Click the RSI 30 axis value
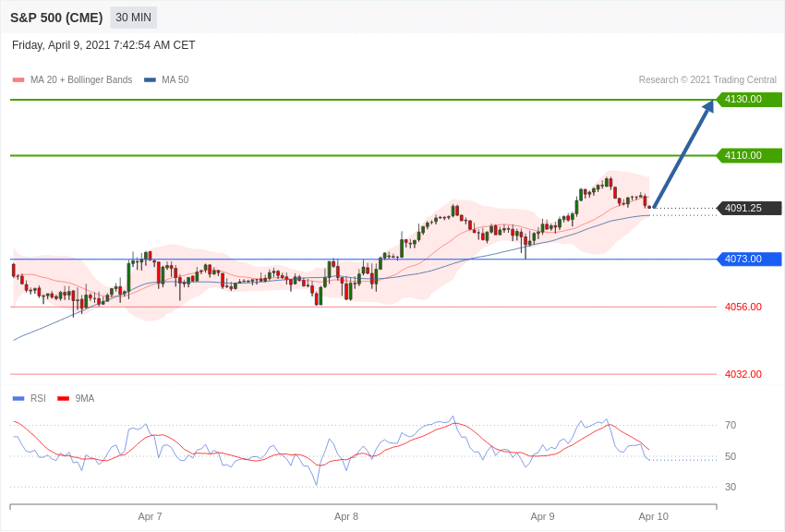The image size is (785, 532). click(x=731, y=487)
